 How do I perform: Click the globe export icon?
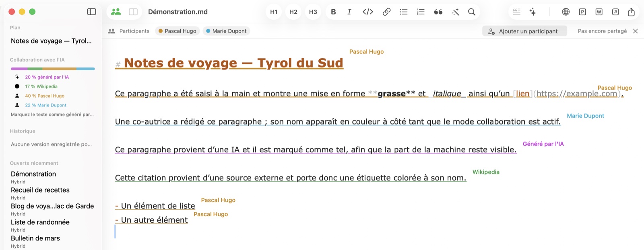[566, 12]
